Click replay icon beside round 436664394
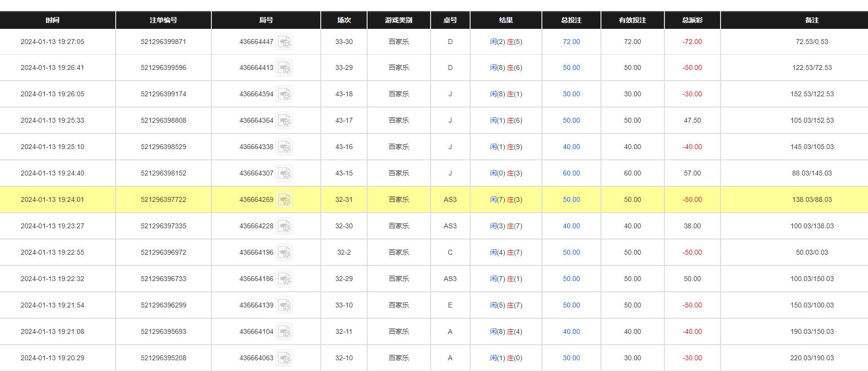 click(284, 94)
